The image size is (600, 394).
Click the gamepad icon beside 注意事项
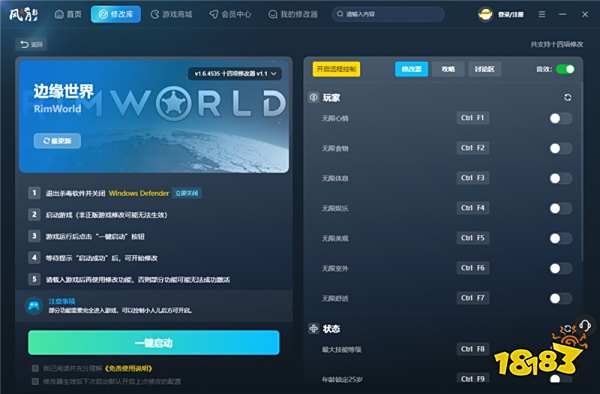[34, 306]
